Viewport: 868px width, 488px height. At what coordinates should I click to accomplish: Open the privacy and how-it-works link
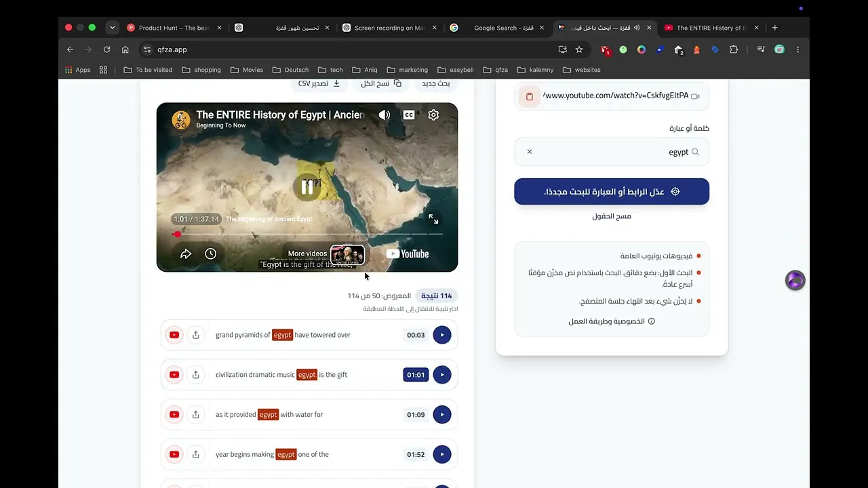pos(612,321)
